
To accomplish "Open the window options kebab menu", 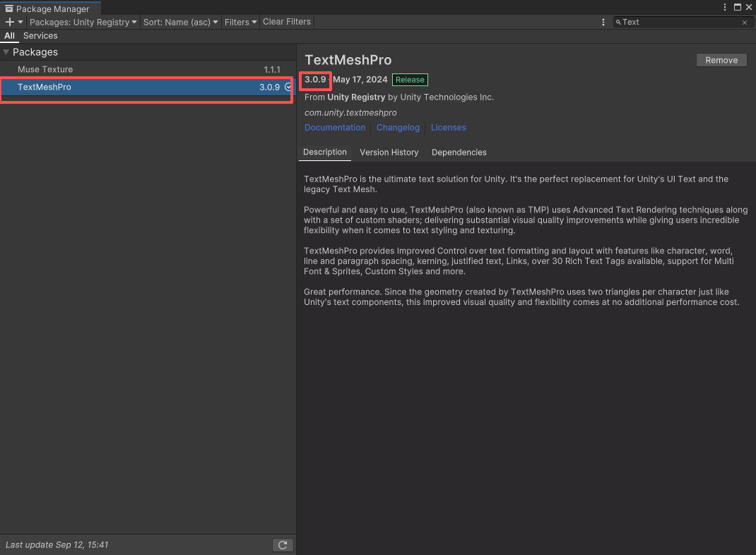I will click(x=725, y=7).
